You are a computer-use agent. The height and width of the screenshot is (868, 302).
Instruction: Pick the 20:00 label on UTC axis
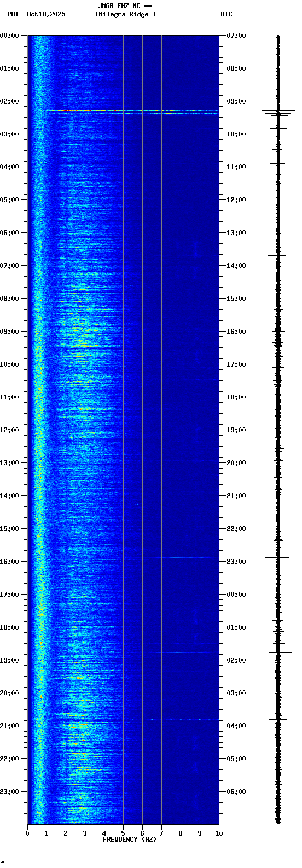click(x=236, y=463)
